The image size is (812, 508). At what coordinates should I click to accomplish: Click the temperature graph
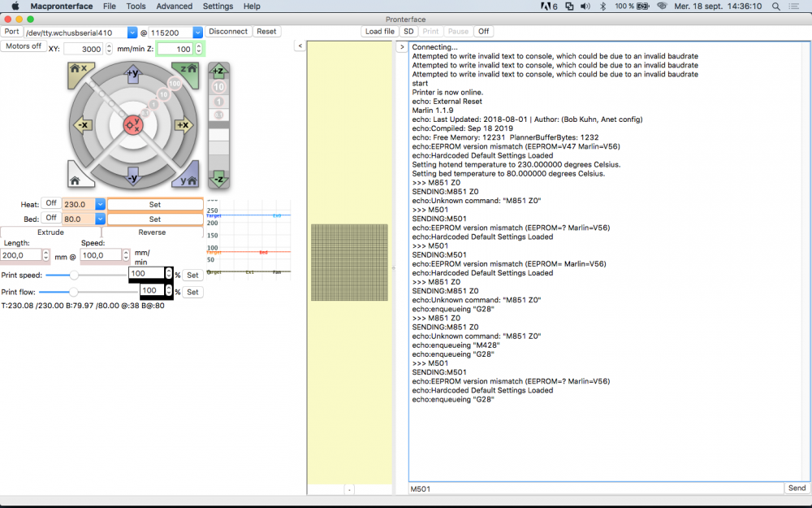click(248, 238)
